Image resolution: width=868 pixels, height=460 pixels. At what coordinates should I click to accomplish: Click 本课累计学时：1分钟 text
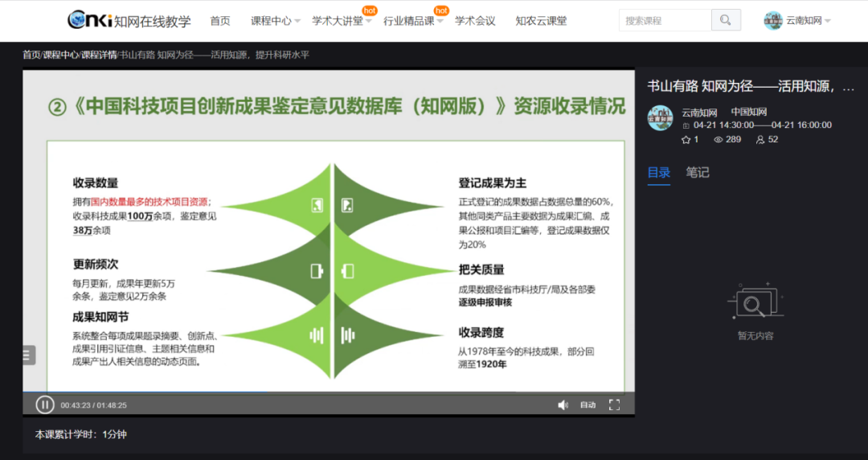(81, 434)
